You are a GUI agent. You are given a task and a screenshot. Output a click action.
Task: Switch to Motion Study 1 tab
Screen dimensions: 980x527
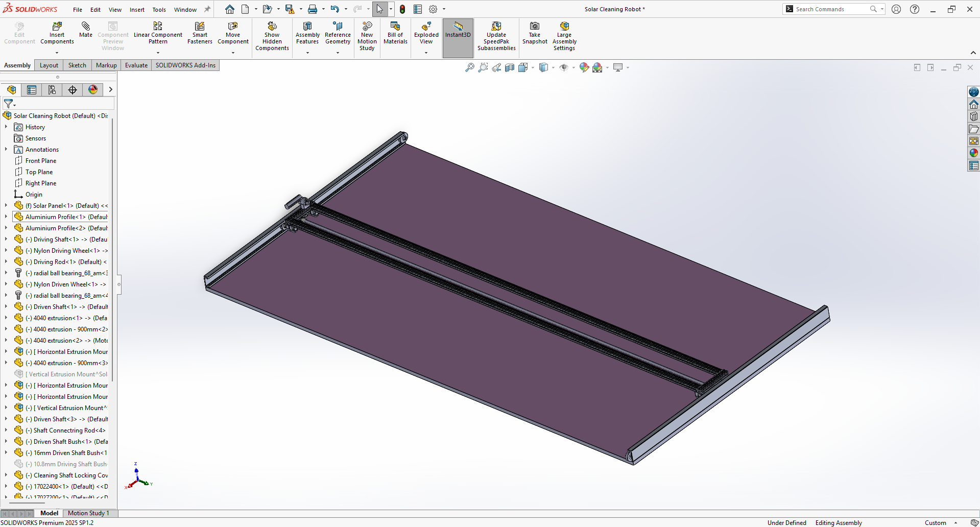click(x=88, y=513)
